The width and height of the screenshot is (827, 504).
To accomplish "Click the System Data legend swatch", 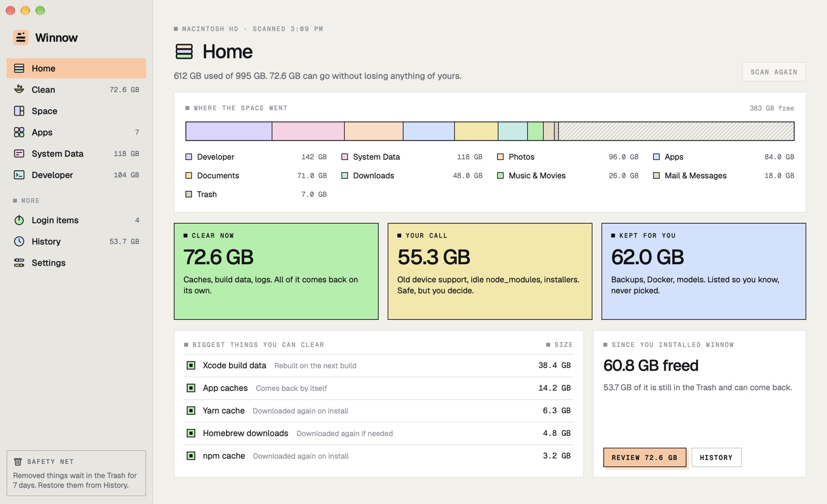I will tap(345, 157).
